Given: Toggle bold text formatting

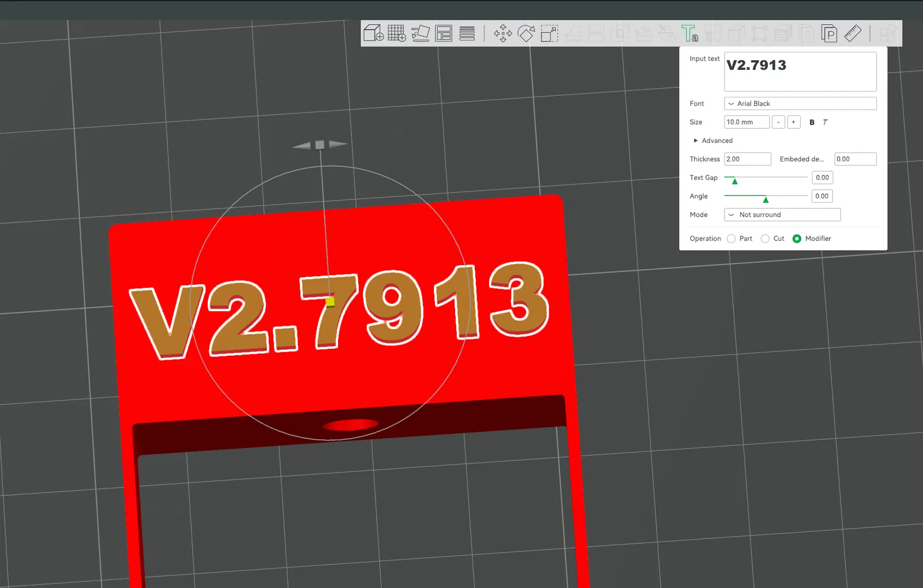Looking at the screenshot, I should pyautogui.click(x=812, y=122).
